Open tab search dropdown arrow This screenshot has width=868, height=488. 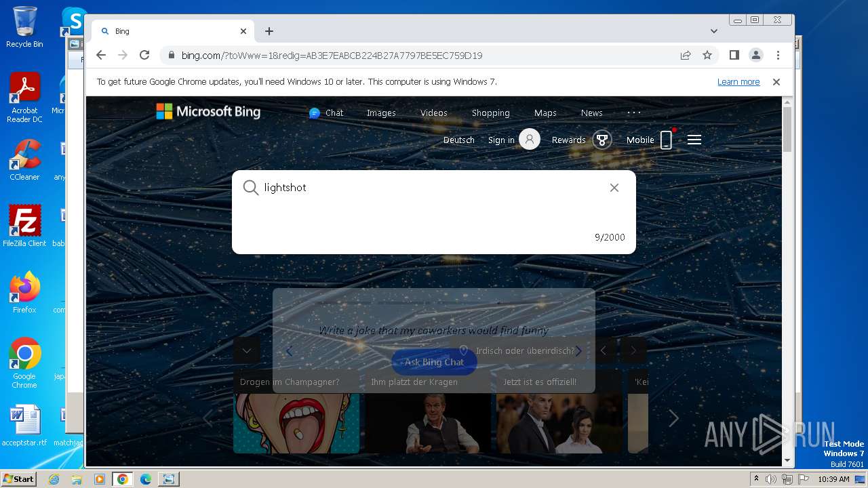click(x=713, y=31)
